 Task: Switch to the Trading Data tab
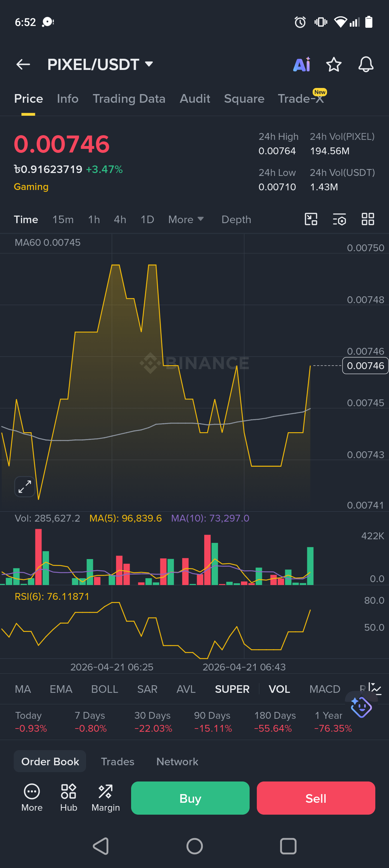[x=129, y=98]
